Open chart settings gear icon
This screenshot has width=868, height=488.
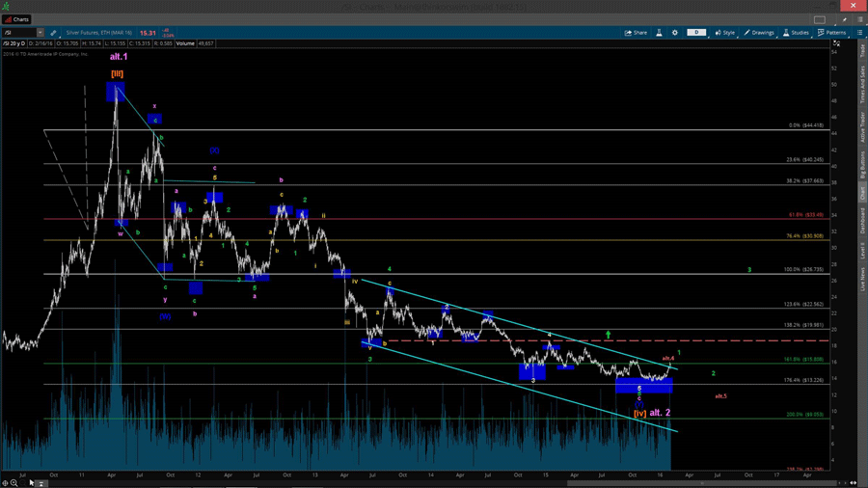(x=675, y=33)
